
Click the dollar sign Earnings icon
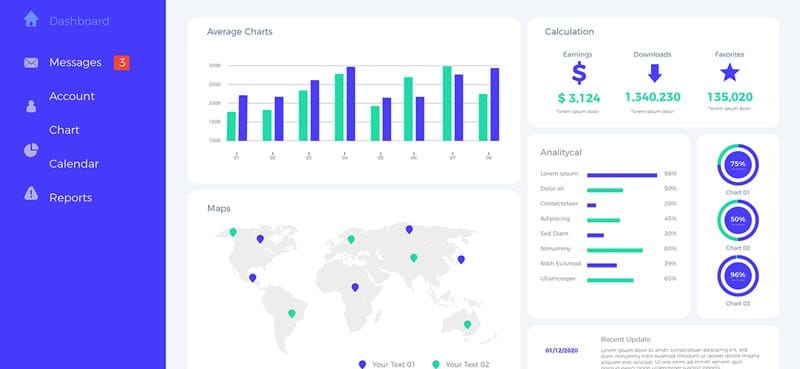click(x=579, y=73)
